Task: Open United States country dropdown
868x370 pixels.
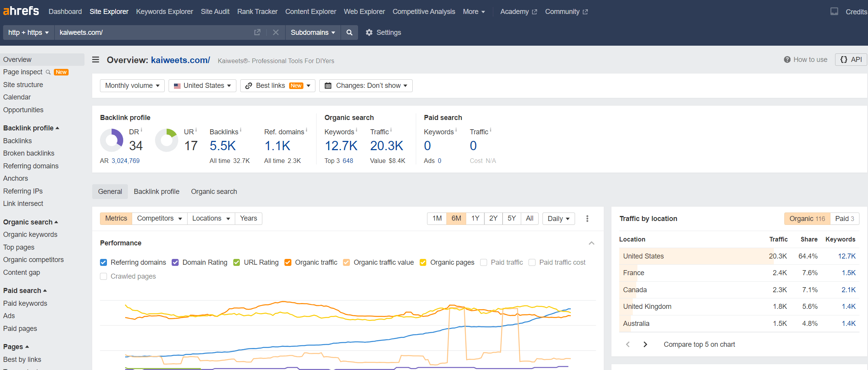Action: [x=202, y=86]
